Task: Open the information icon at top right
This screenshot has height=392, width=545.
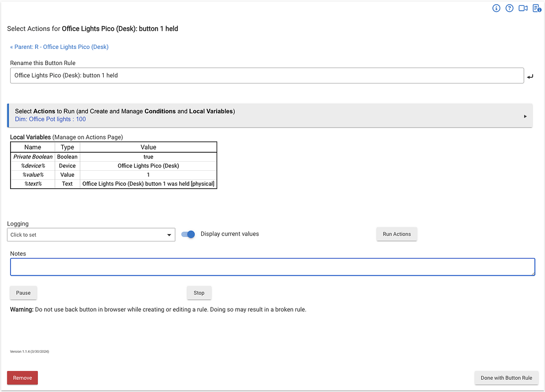Action: tap(496, 8)
